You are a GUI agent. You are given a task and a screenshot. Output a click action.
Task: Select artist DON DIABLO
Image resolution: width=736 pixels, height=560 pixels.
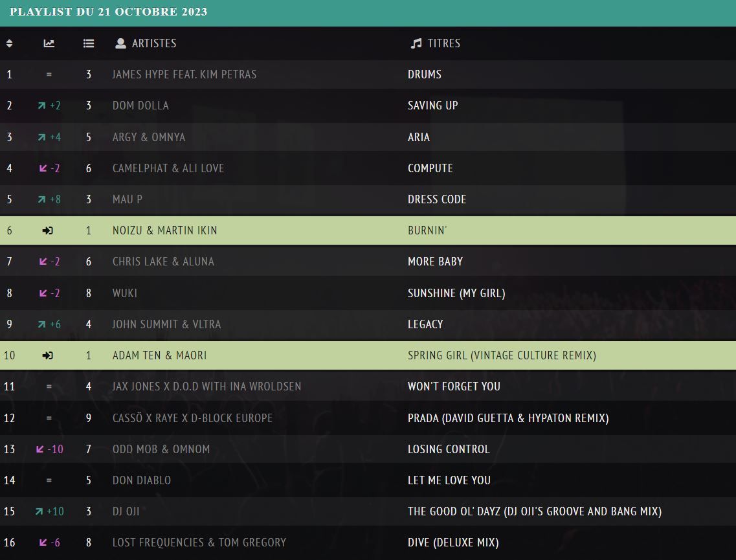coord(142,480)
